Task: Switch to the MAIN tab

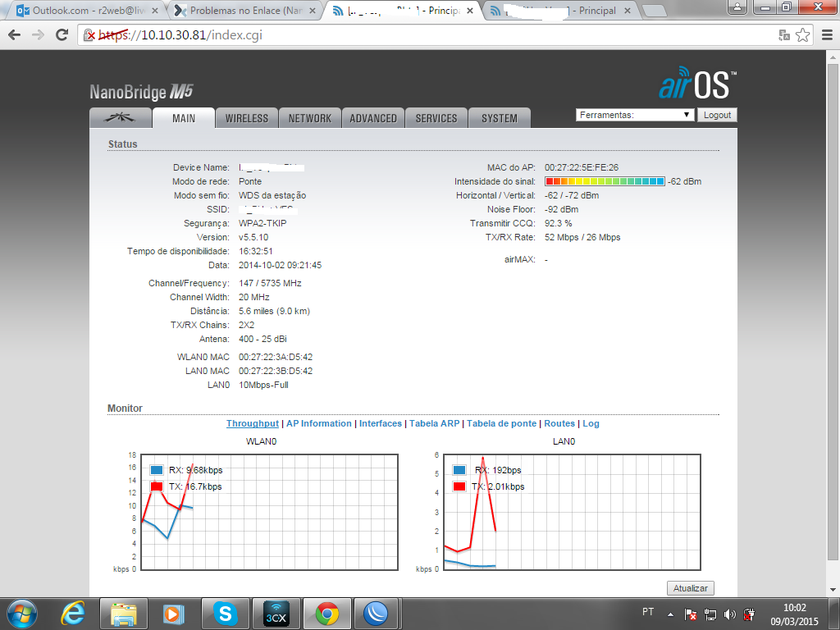Action: [x=184, y=118]
